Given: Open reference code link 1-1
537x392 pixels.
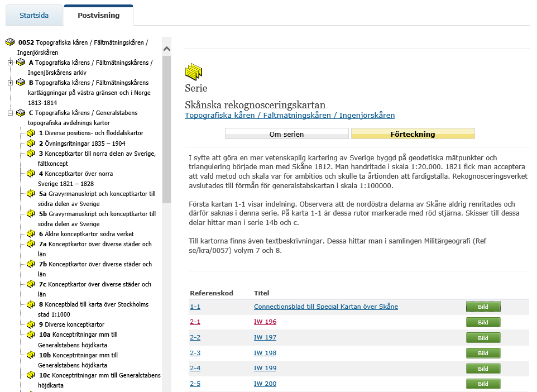Looking at the screenshot, I should tap(195, 307).
